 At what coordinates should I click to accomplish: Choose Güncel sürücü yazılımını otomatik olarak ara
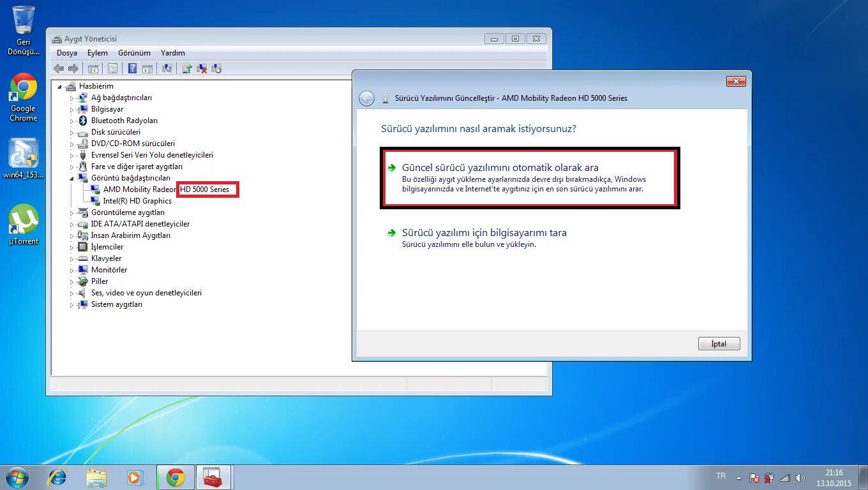click(530, 178)
